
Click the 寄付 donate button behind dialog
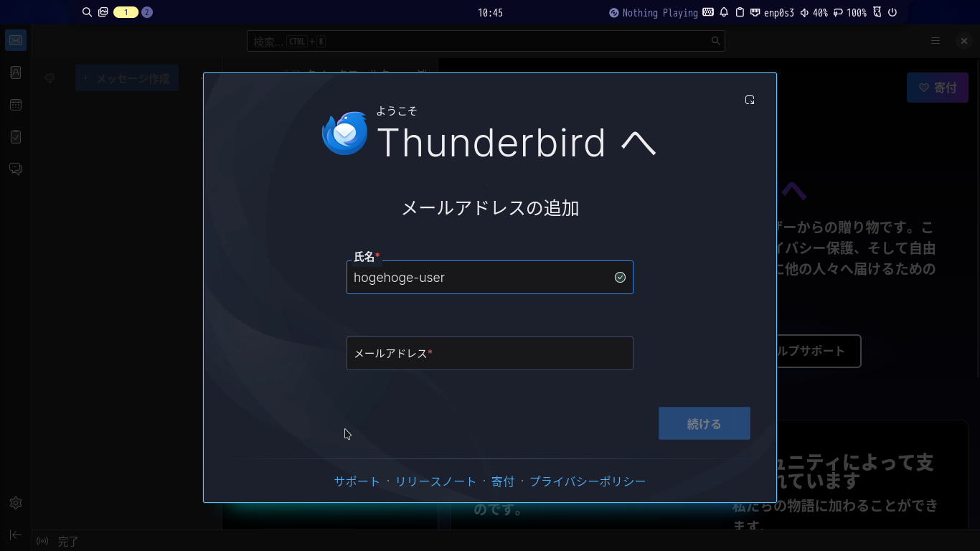938,88
